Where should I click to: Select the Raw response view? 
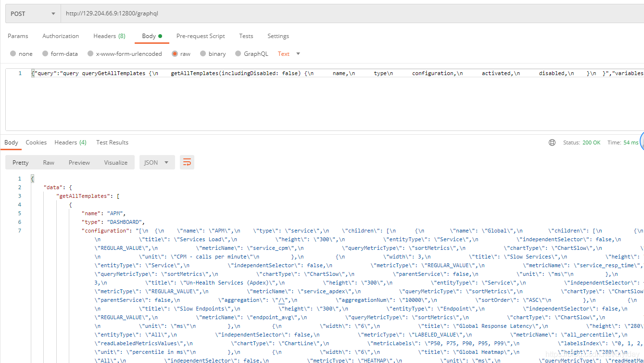pos(49,163)
